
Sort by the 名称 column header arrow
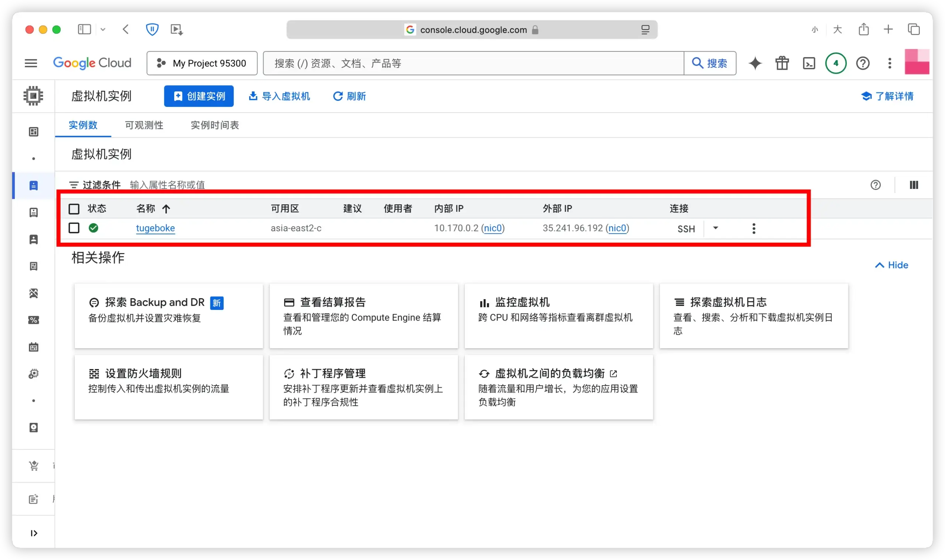click(x=166, y=209)
